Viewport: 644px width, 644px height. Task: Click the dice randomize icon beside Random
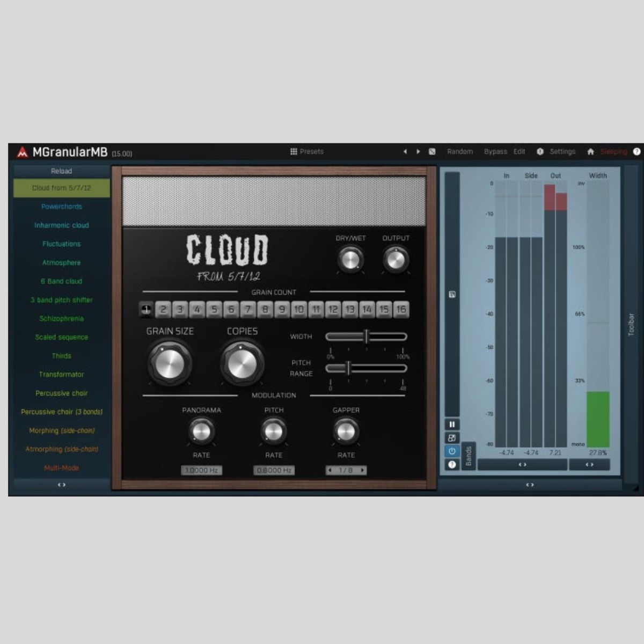[432, 152]
